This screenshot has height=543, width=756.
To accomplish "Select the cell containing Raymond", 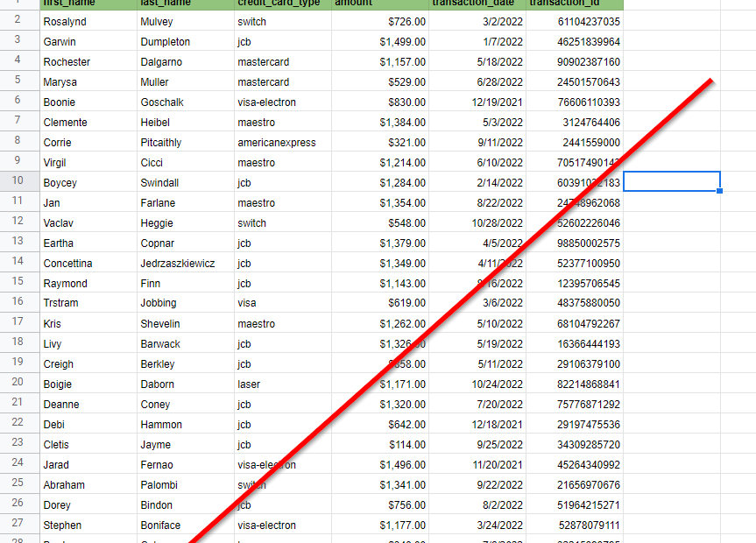I will click(88, 283).
